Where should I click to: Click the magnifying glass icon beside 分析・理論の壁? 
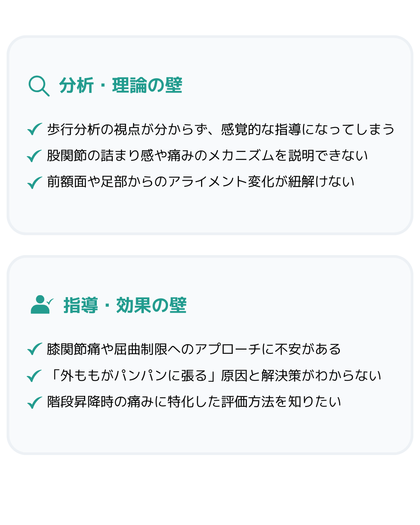tap(39, 86)
